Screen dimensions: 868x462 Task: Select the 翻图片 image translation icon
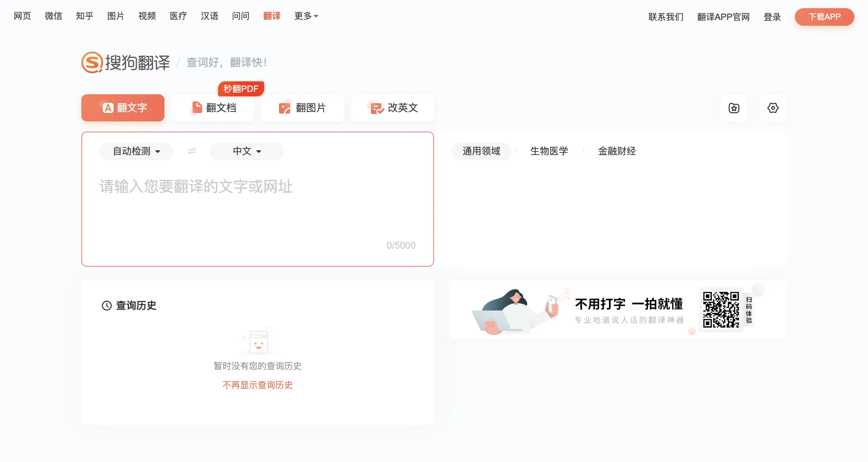click(x=285, y=108)
